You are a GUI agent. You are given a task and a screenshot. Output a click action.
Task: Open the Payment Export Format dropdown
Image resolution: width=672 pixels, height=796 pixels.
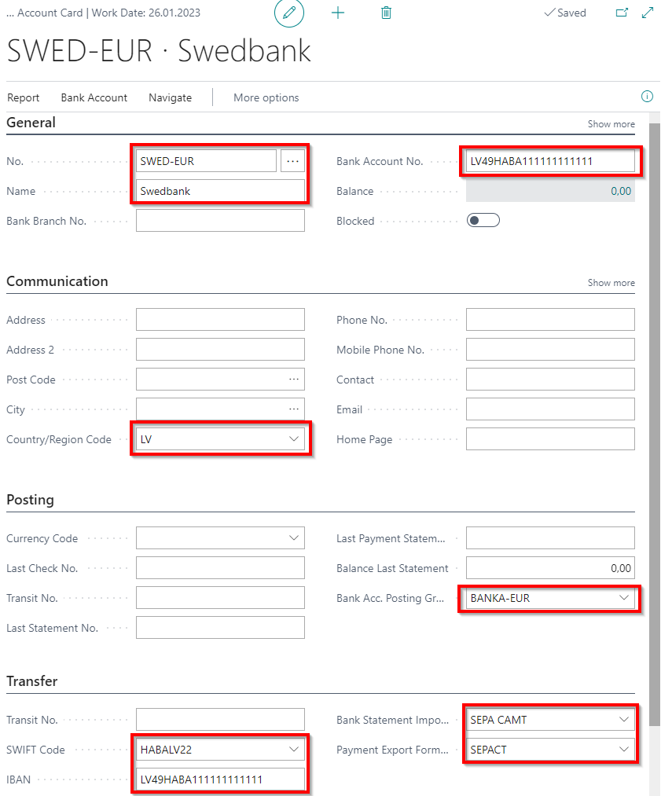tap(624, 750)
